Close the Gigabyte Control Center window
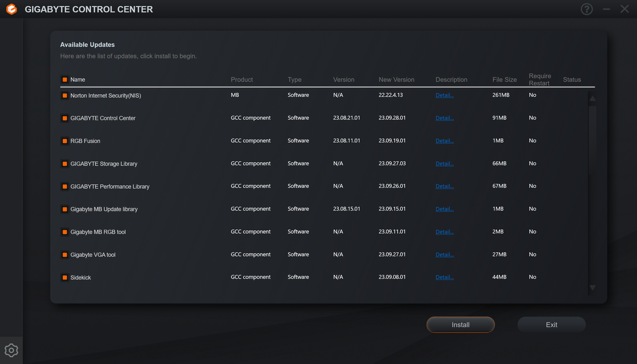 click(625, 9)
